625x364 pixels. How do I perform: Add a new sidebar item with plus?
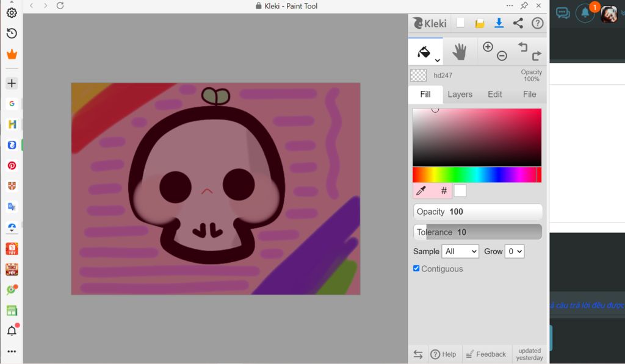[x=12, y=84]
